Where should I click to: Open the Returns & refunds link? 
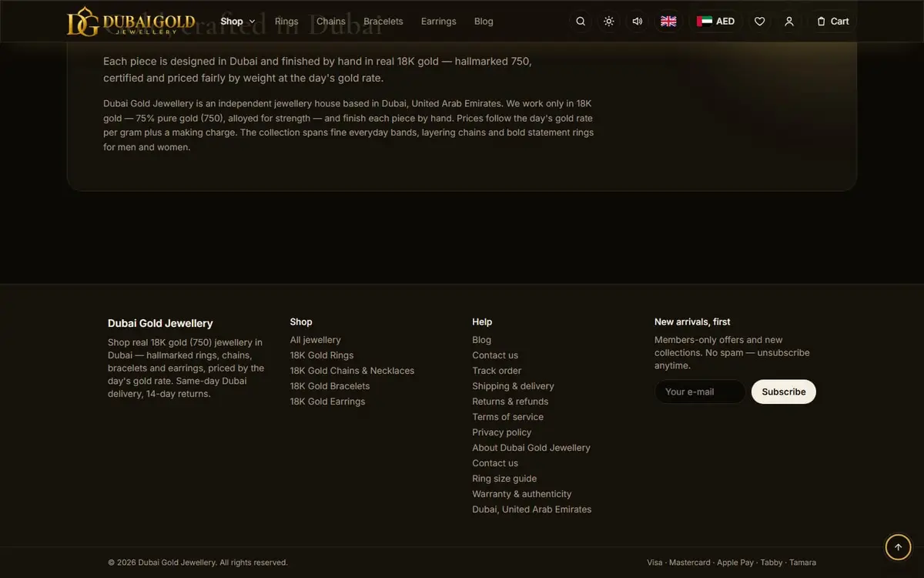[x=510, y=402]
